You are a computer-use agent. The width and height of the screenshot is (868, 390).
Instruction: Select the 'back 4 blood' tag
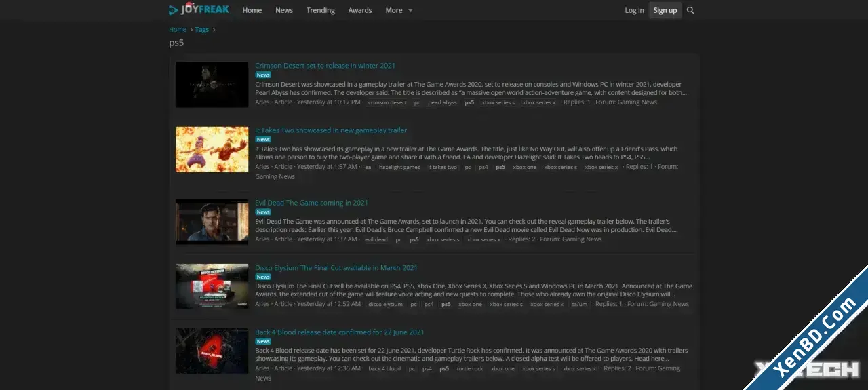384,369
